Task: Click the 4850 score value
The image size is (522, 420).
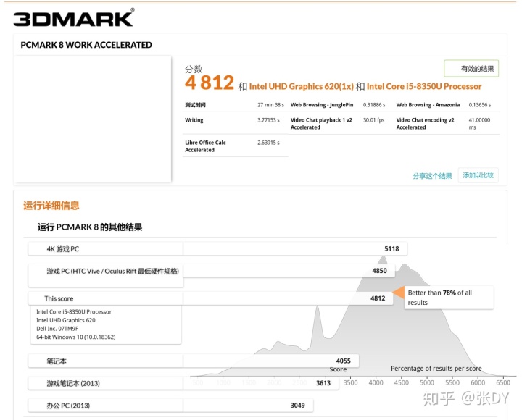Action: click(x=379, y=271)
